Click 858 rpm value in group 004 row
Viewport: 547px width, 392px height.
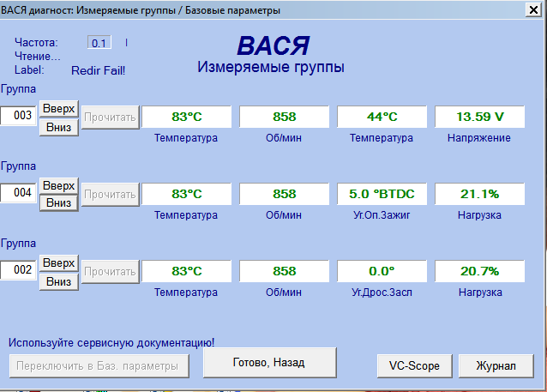285,194
